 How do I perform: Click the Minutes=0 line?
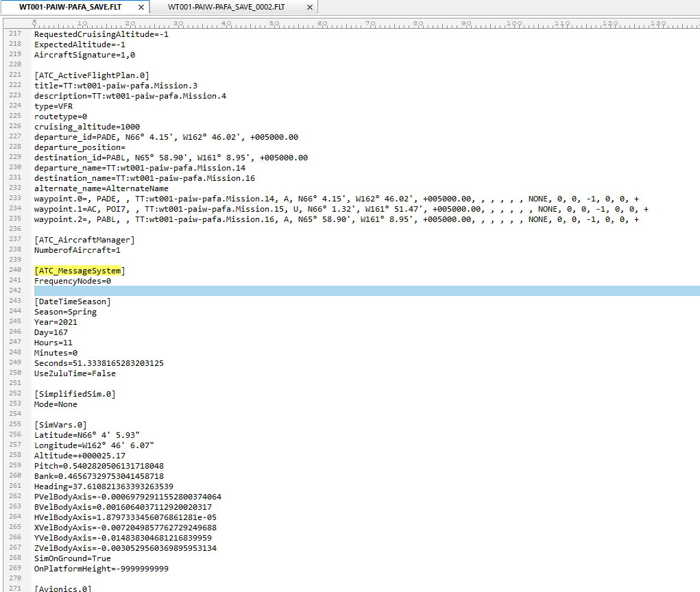point(56,353)
